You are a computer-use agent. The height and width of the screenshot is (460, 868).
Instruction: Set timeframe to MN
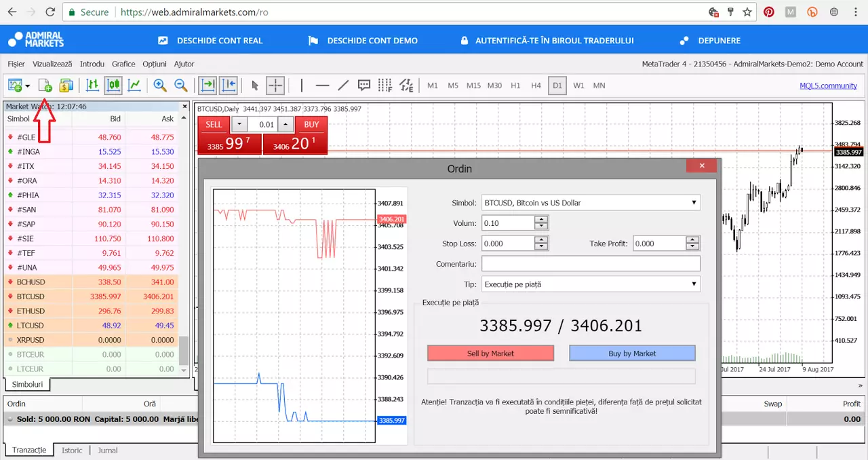pos(599,85)
